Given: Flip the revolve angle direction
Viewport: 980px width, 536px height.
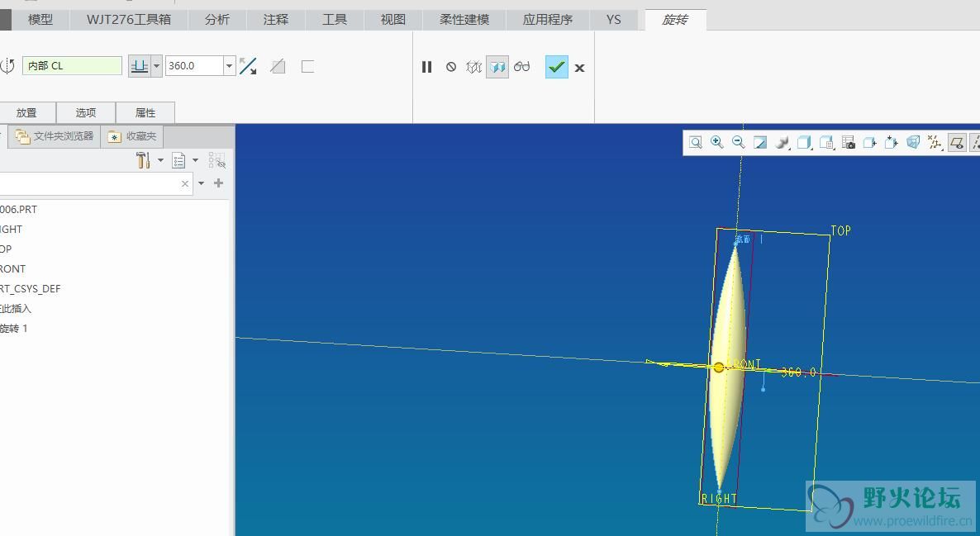Looking at the screenshot, I should tap(248, 66).
